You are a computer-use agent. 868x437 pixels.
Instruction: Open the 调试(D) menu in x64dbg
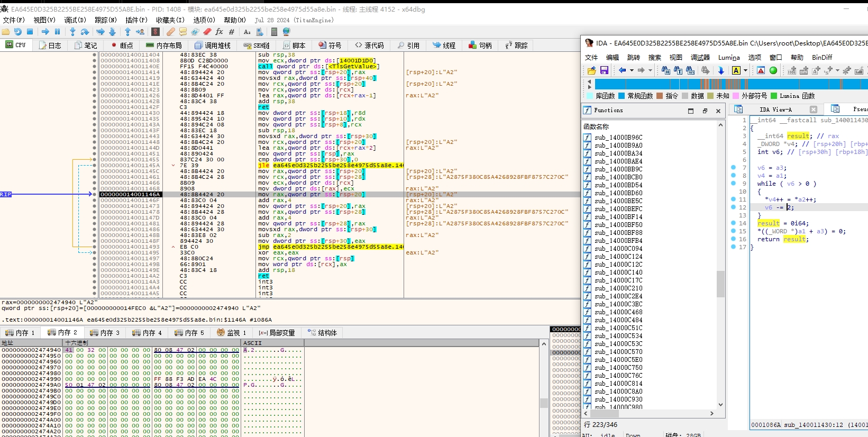[75, 20]
